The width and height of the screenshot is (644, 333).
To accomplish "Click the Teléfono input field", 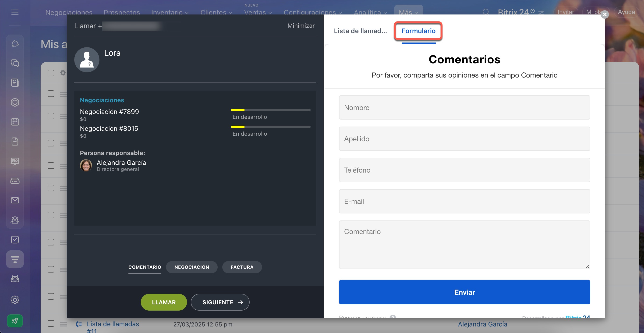I will 464,170.
